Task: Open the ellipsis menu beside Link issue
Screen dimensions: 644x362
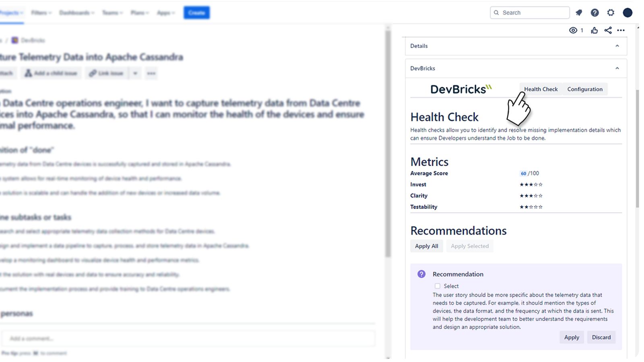Action: tap(151, 73)
